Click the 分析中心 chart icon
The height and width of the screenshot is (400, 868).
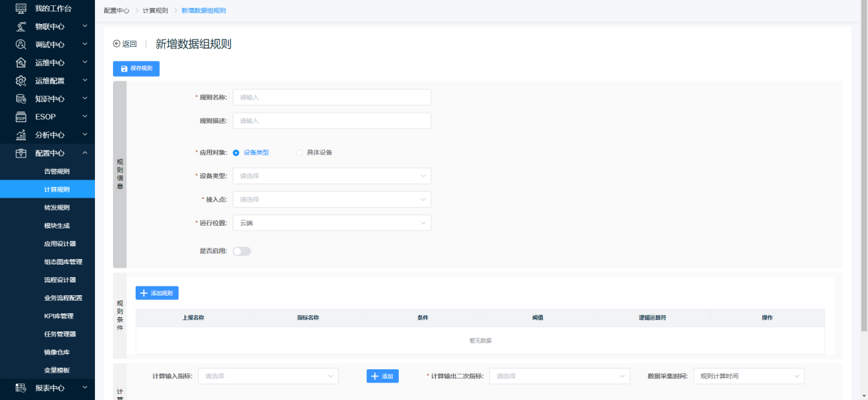click(21, 135)
